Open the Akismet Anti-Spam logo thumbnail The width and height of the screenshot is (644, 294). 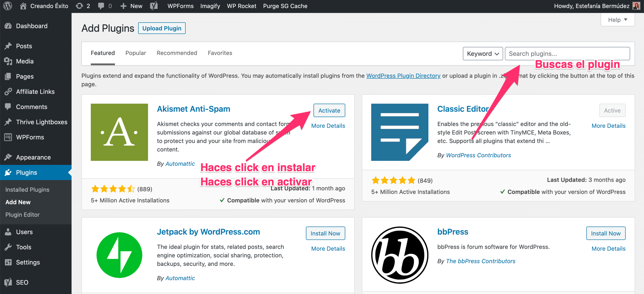(119, 132)
